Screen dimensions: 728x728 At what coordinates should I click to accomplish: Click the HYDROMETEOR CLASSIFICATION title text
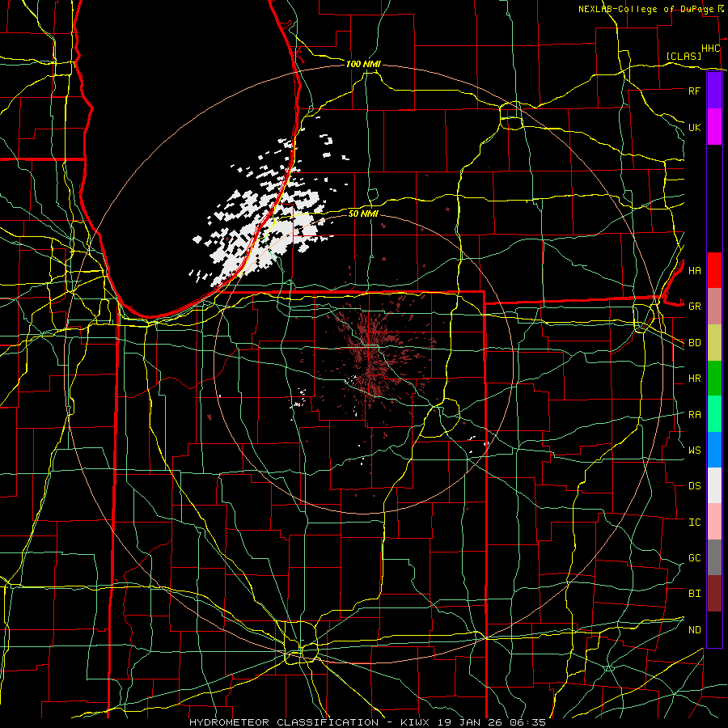pyautogui.click(x=284, y=722)
